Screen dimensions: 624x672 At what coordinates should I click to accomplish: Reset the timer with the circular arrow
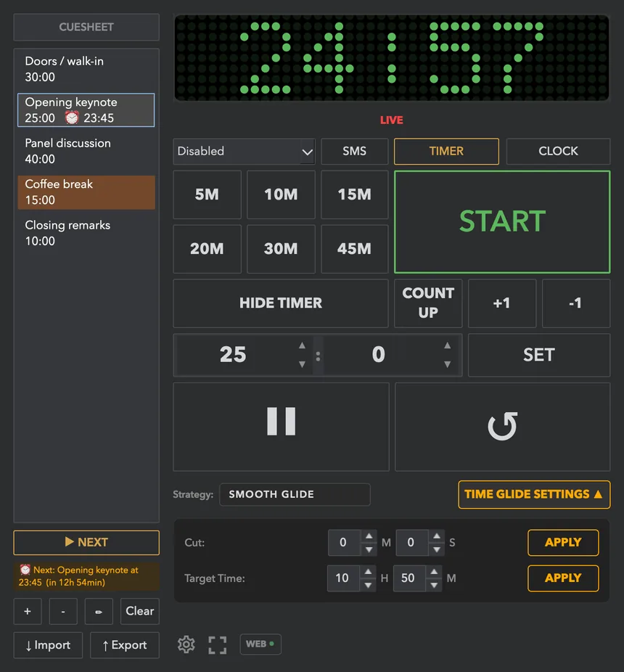(502, 427)
